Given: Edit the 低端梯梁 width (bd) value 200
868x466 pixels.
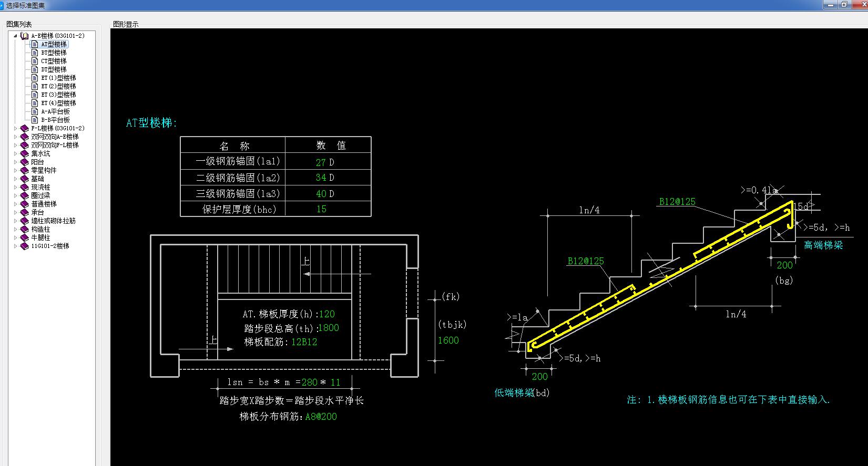Looking at the screenshot, I should (x=539, y=376).
